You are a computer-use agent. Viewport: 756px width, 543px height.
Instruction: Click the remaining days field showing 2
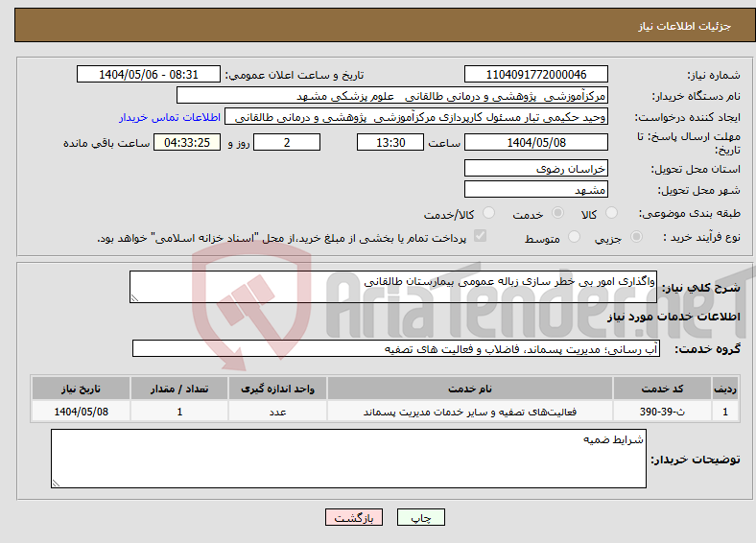287,142
